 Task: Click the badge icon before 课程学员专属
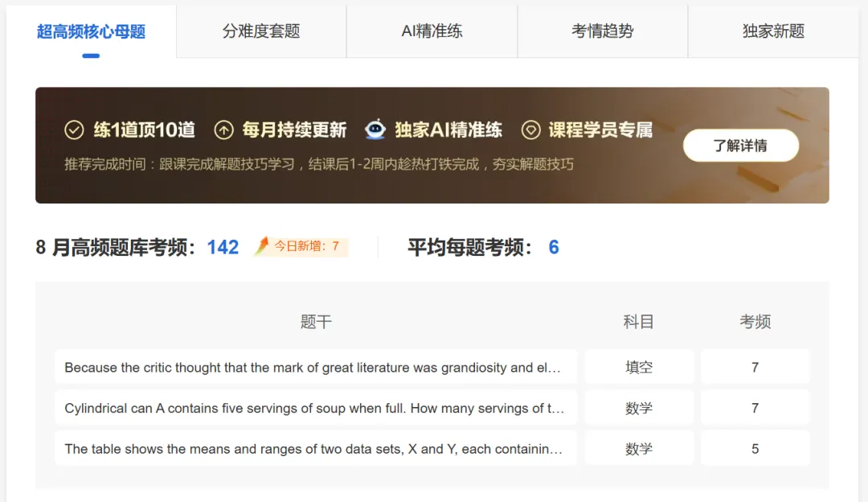tap(530, 129)
